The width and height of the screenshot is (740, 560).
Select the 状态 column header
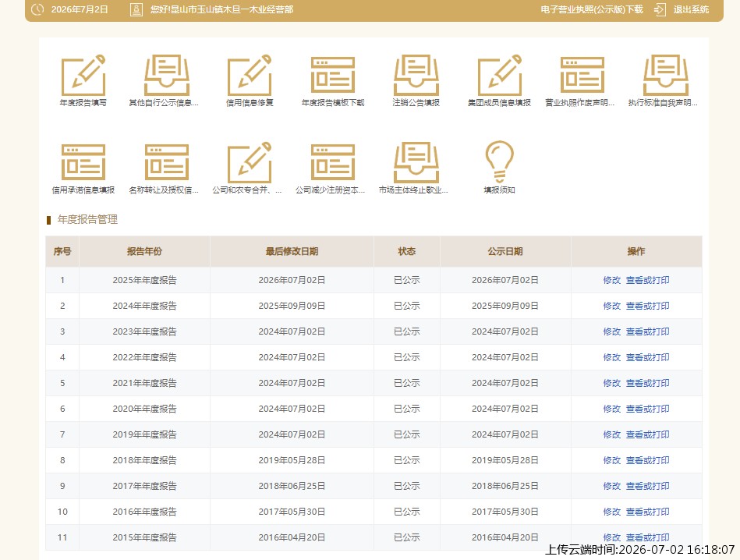[406, 251]
